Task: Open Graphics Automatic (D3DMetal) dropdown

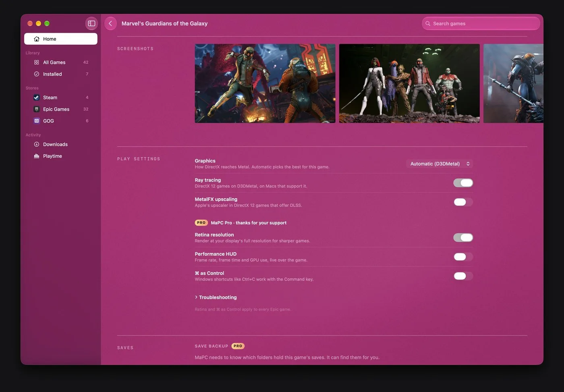Action: [440, 164]
